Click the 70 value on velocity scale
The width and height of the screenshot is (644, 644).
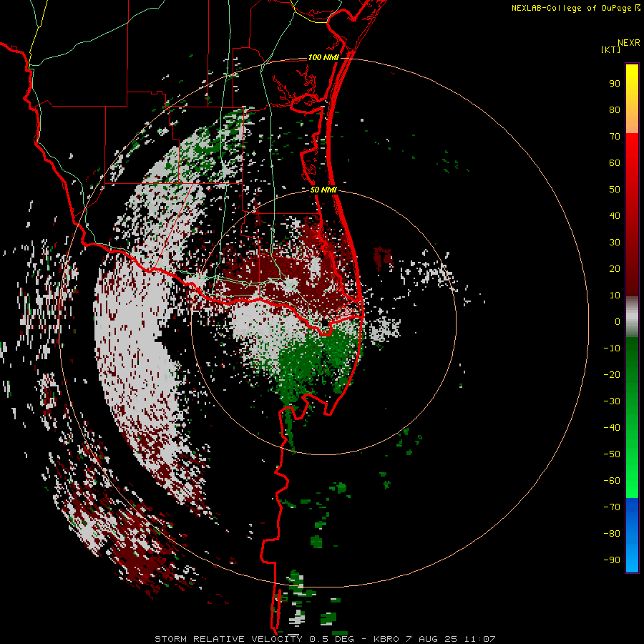[x=615, y=137]
